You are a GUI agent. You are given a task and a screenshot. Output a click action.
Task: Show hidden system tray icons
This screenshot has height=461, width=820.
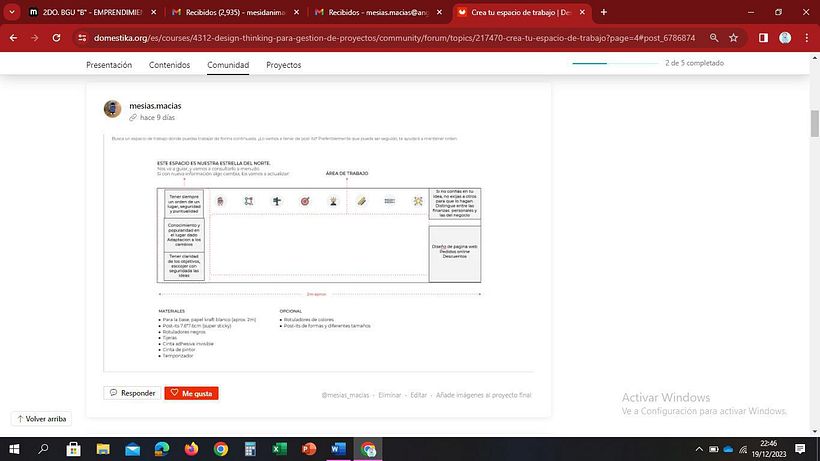[x=699, y=449]
